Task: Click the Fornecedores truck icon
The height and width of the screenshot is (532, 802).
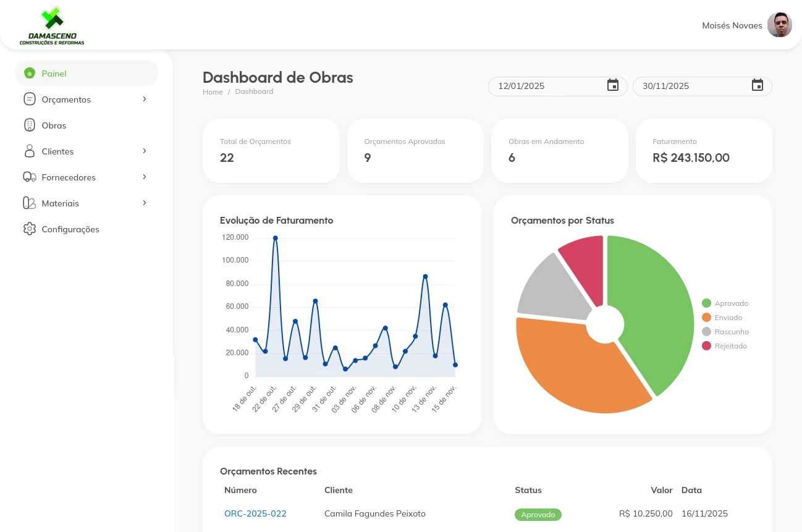Action: [30, 177]
